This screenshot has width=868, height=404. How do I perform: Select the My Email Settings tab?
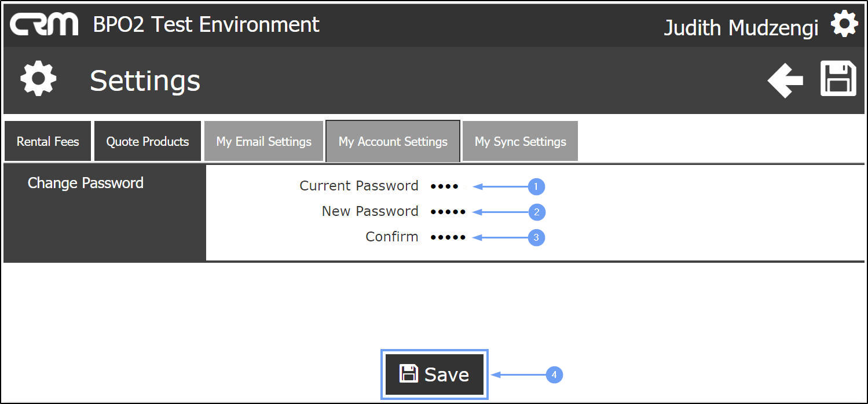click(x=263, y=141)
